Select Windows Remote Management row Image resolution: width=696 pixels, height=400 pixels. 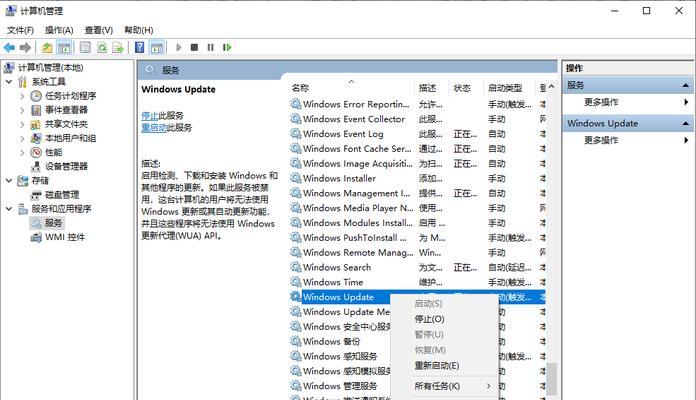(417, 252)
